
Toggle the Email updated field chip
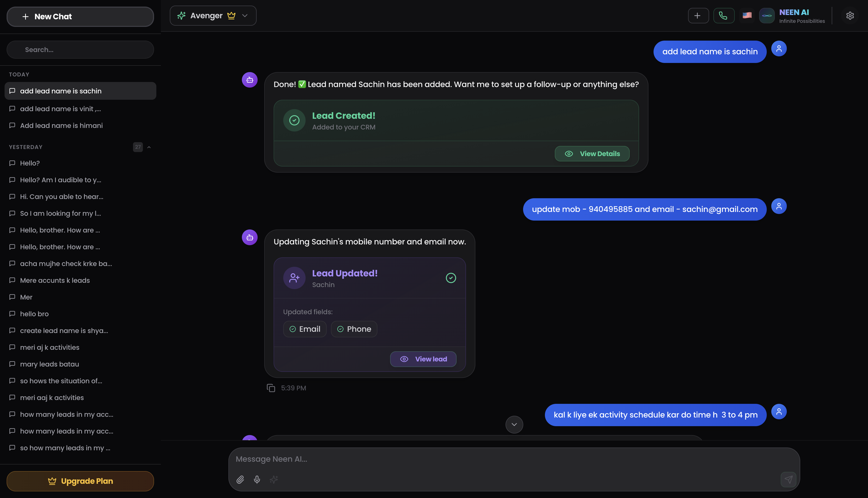tap(305, 329)
